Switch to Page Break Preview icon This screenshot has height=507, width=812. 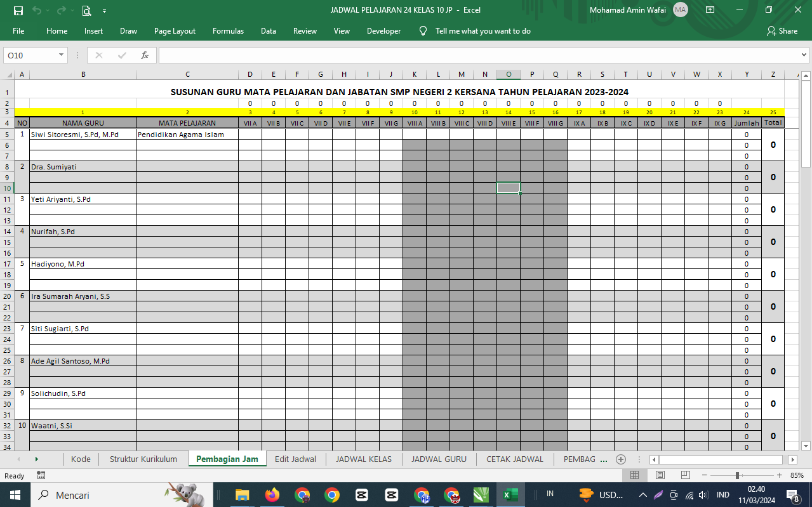pyautogui.click(x=685, y=475)
